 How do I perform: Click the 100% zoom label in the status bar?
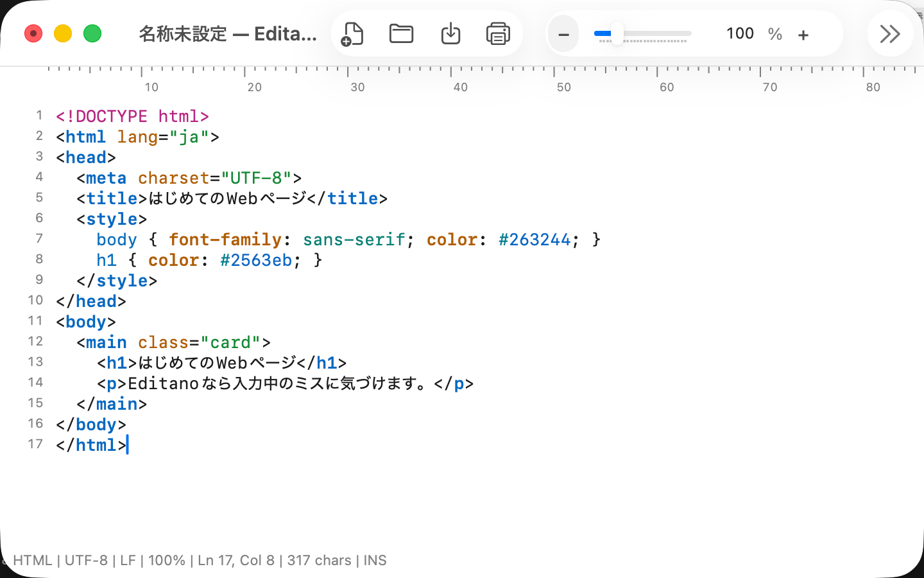(x=166, y=560)
